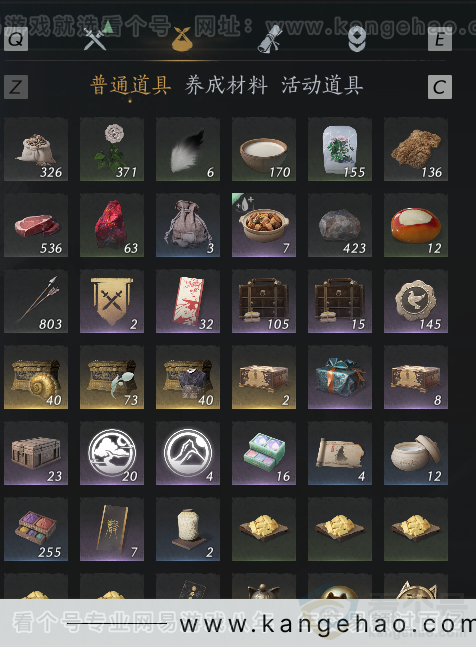Click the C next sub-tab key

(440, 87)
